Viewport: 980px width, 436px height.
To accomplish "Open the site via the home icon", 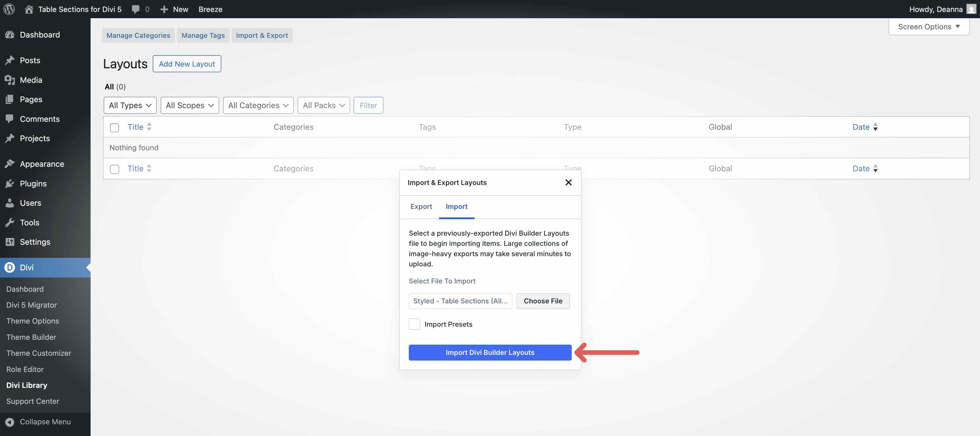I will [28, 9].
